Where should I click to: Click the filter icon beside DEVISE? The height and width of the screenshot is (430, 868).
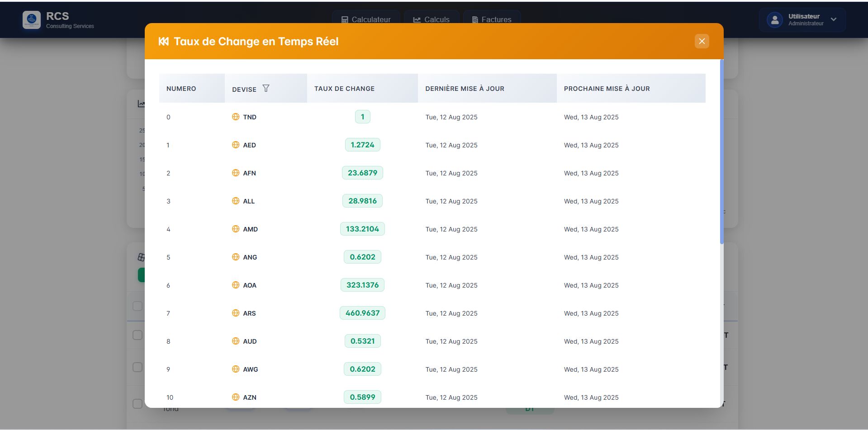266,88
